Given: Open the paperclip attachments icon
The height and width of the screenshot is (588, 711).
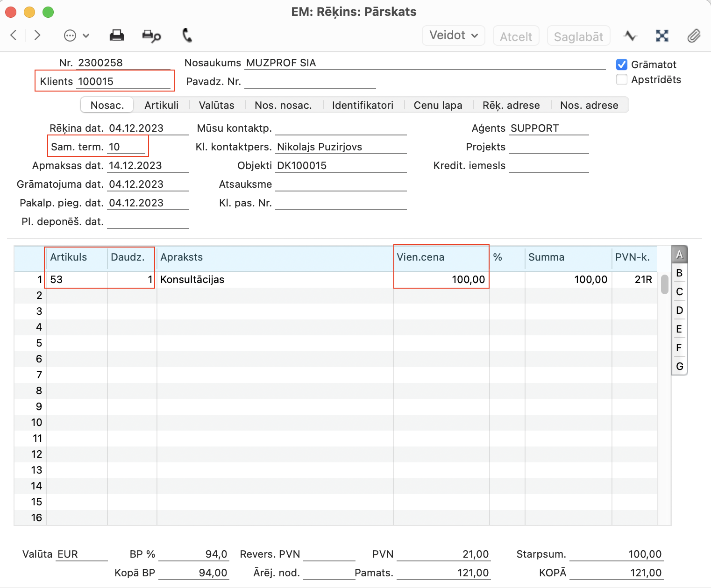Looking at the screenshot, I should (694, 35).
